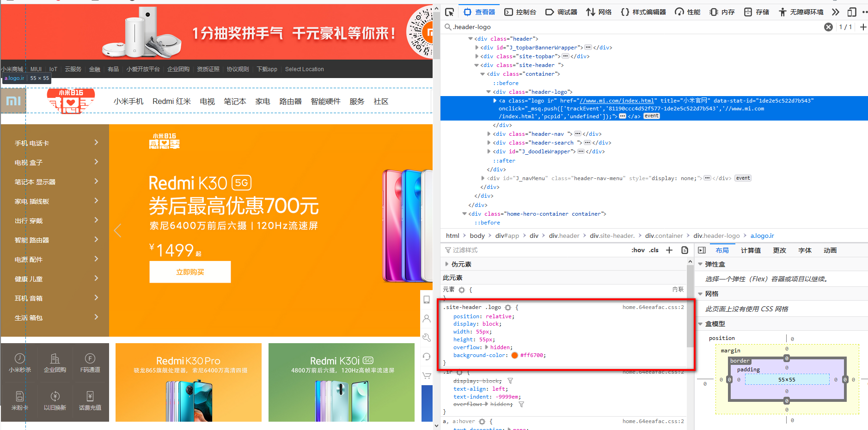Collapse the header-logo div node
The height and width of the screenshot is (430, 868).
[x=489, y=92]
